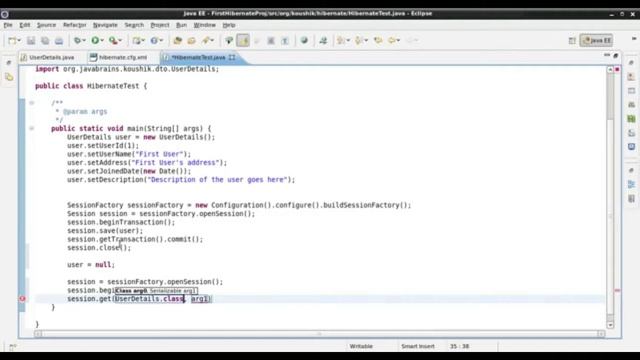Open the Navigate menu
The height and width of the screenshot is (360, 640).
[105, 25]
